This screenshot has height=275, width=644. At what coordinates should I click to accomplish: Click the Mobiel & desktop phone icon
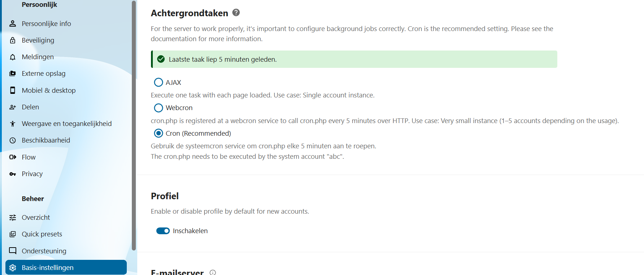(x=13, y=90)
